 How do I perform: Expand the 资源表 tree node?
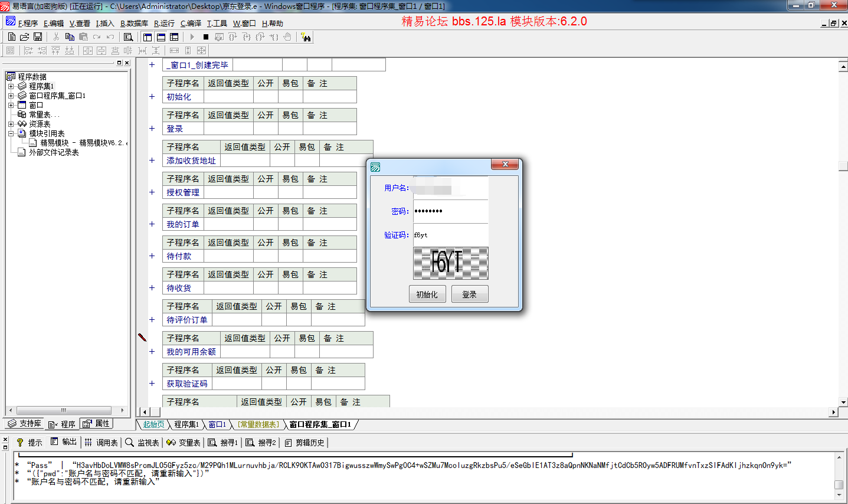click(x=11, y=124)
